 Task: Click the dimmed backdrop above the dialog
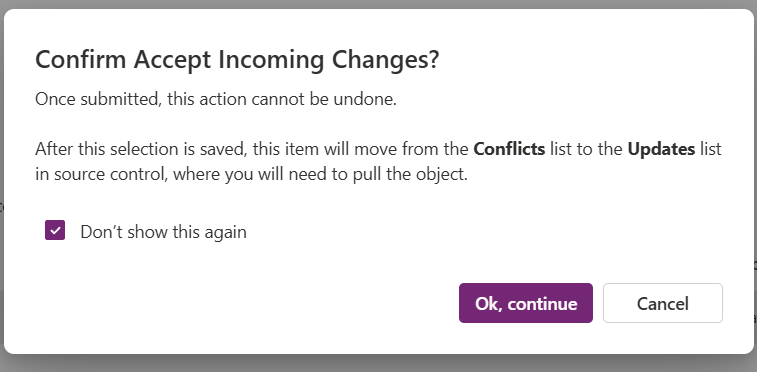pos(378,4)
